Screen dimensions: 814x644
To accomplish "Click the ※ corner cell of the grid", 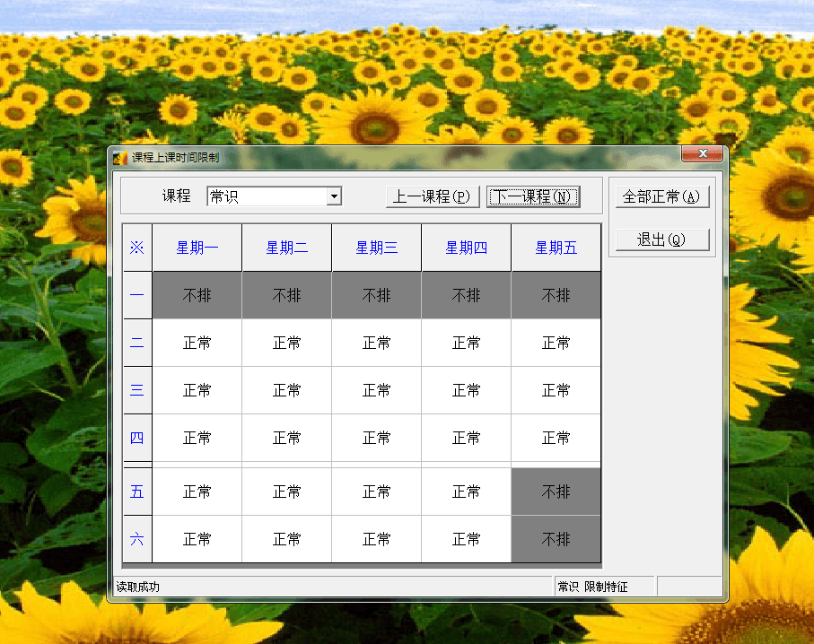I will click(x=137, y=248).
